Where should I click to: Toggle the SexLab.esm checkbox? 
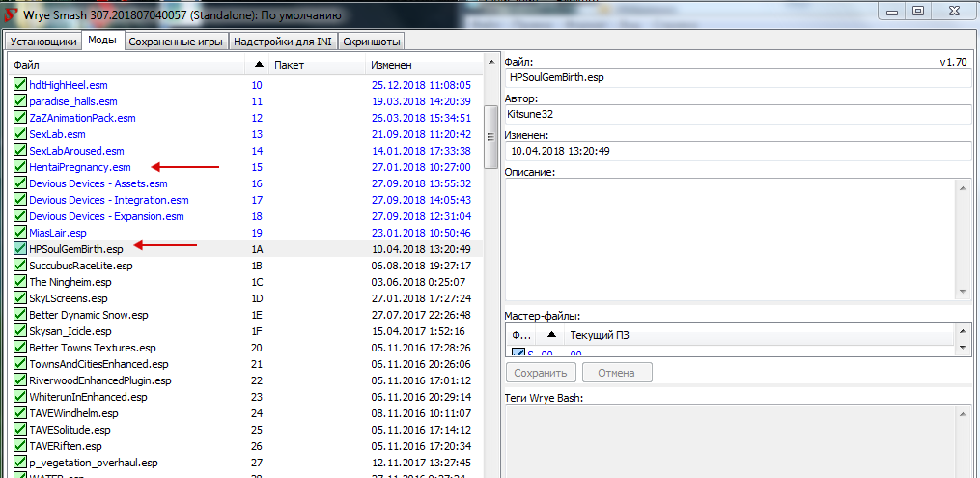click(20, 134)
